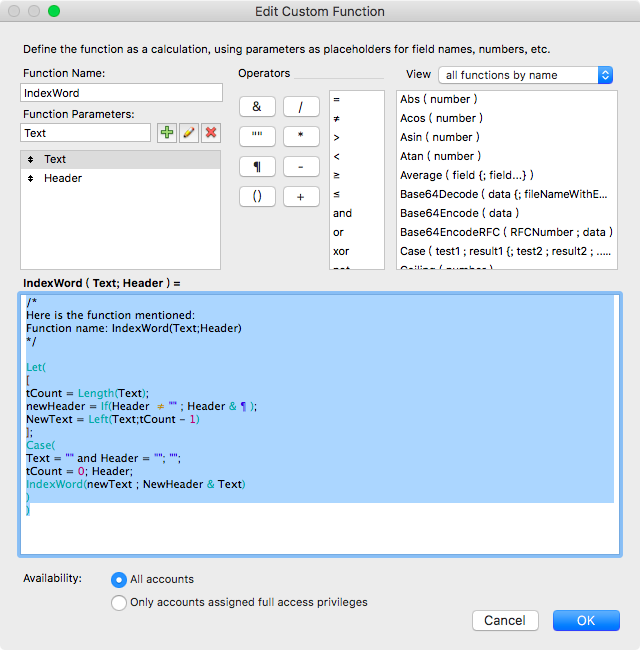Click inside the calculation formula editor
This screenshot has height=650, width=640.
[x=320, y=424]
